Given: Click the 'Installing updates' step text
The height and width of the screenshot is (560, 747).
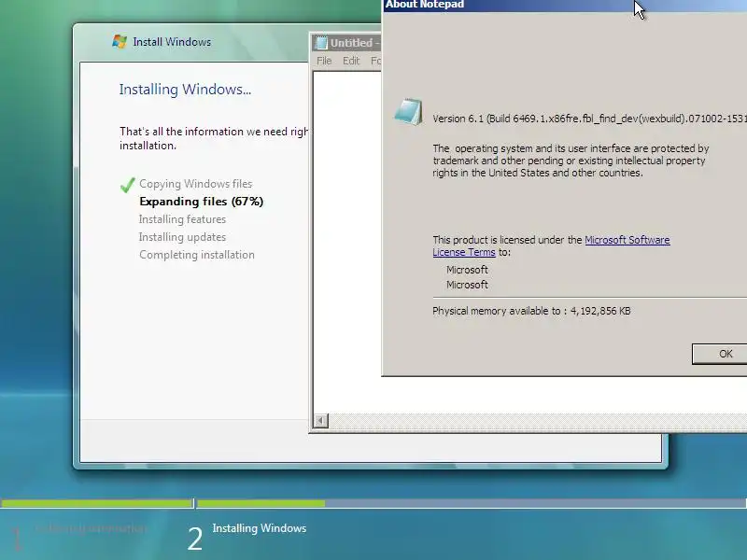Looking at the screenshot, I should pos(182,237).
